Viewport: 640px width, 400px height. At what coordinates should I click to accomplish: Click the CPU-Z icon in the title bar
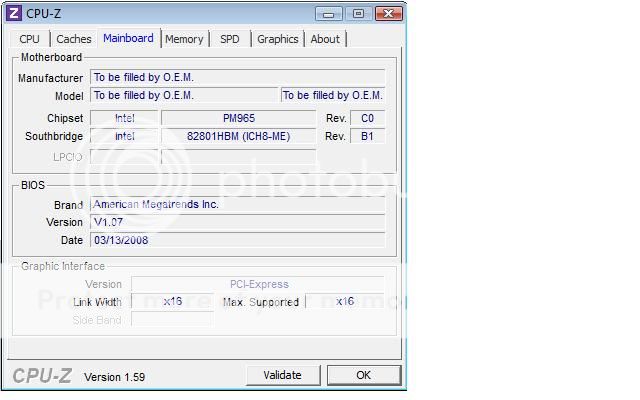14,13
